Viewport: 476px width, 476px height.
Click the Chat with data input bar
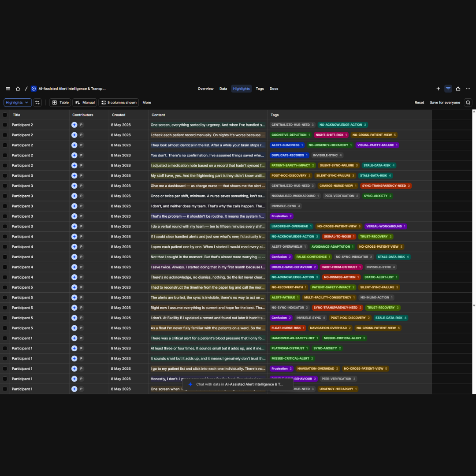(238, 384)
